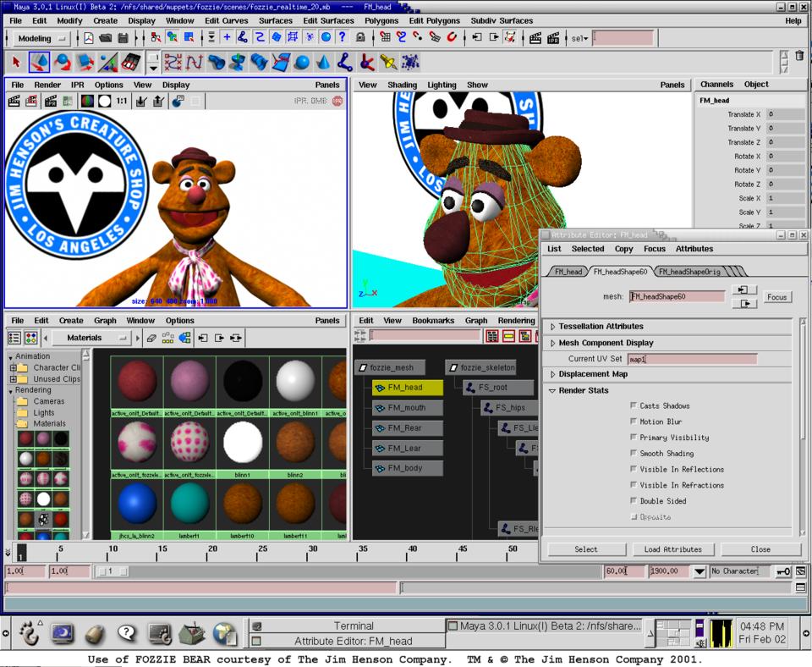812x667 pixels.
Task: Click the eraser clear graph icon in Hypershade
Action: 151,338
